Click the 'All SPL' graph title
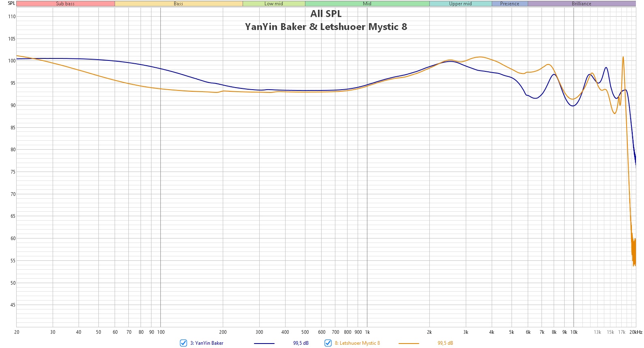The width and height of the screenshot is (644, 348). coord(326,14)
